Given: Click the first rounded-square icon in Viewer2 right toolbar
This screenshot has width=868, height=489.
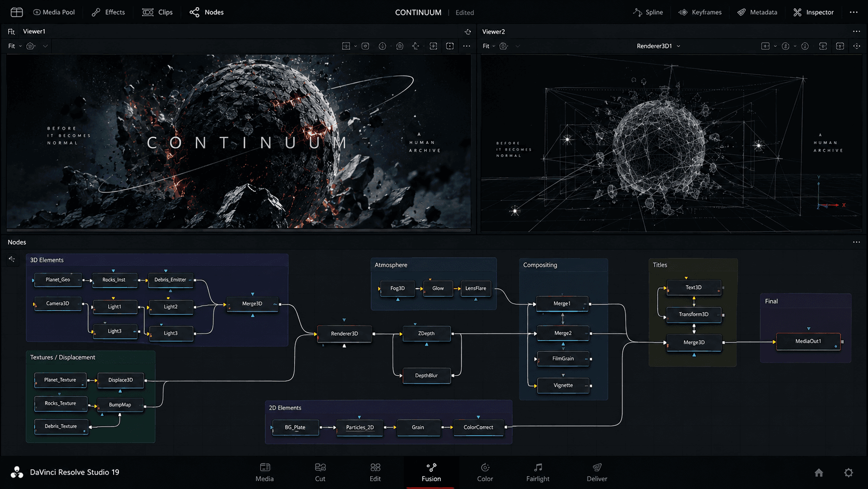Looking at the screenshot, I should pos(765,46).
